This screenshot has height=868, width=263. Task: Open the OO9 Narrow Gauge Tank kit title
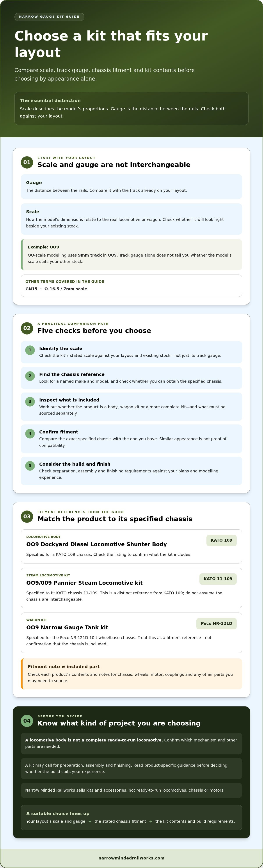pos(67,627)
